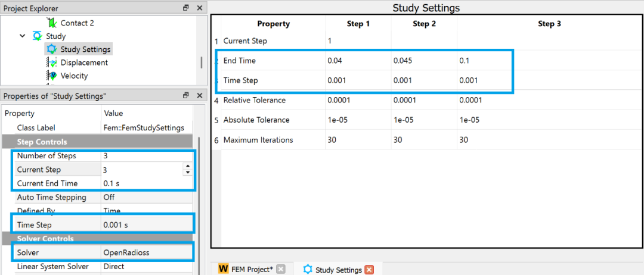Viewport: 644px width, 275px height.
Task: Click Step 3 Relative Tolerance cell
Action: point(550,100)
